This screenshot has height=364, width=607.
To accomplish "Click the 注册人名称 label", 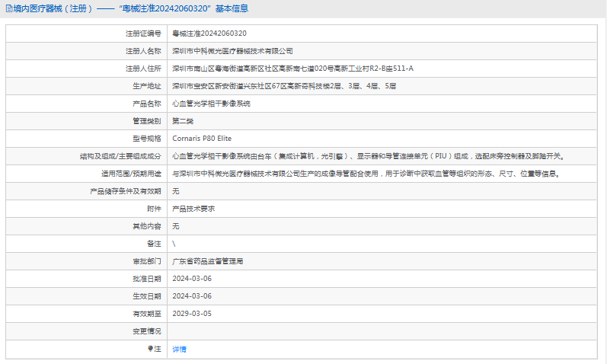I will [143, 51].
